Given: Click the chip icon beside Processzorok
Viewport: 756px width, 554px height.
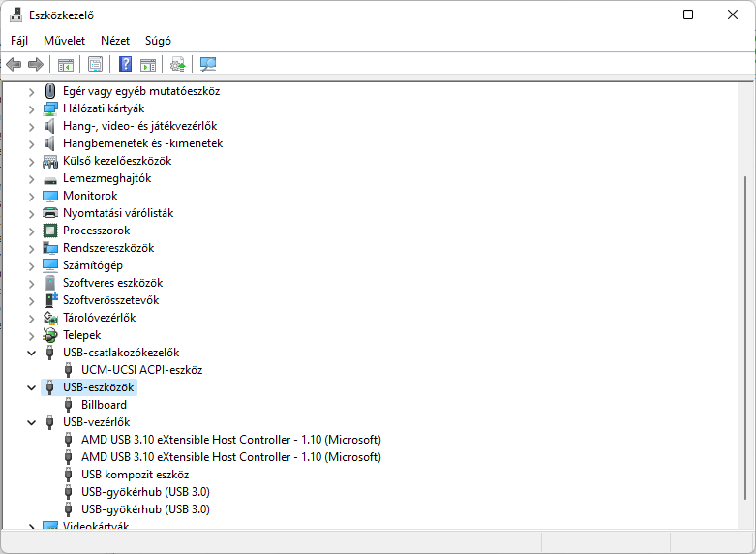Looking at the screenshot, I should pos(50,231).
